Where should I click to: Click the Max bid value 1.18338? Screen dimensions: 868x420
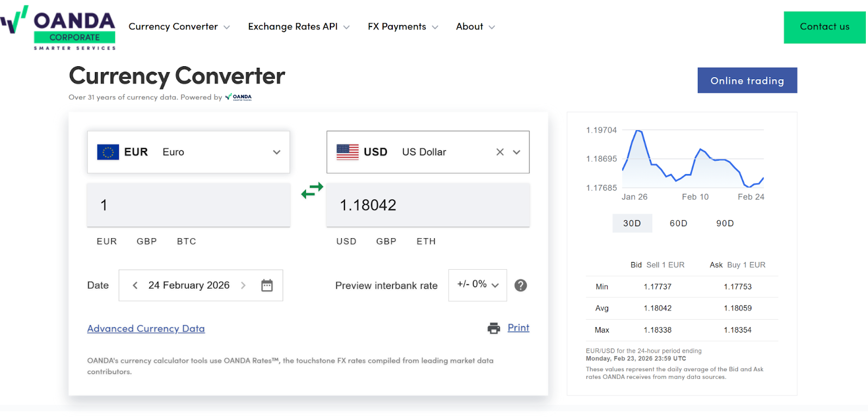[658, 330]
